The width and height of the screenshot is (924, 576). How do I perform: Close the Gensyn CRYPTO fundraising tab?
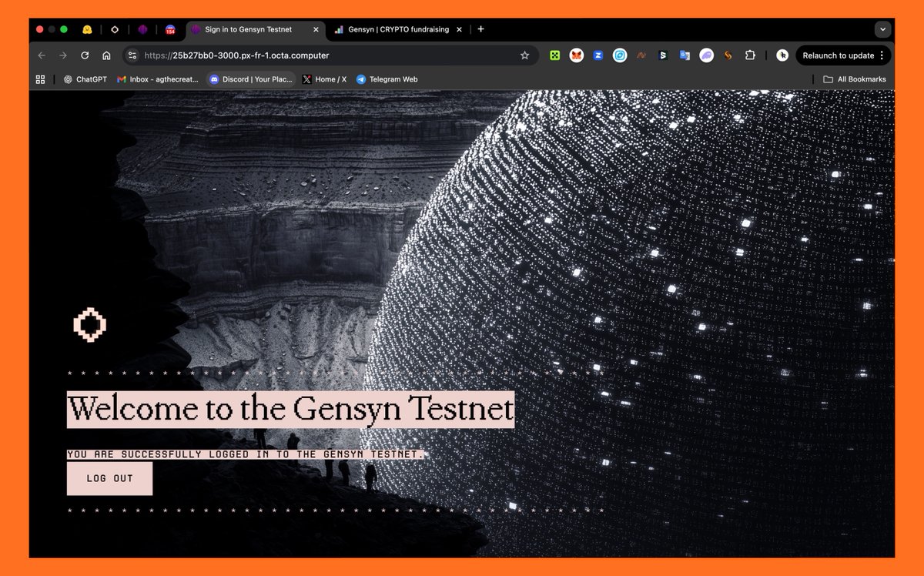tap(459, 29)
